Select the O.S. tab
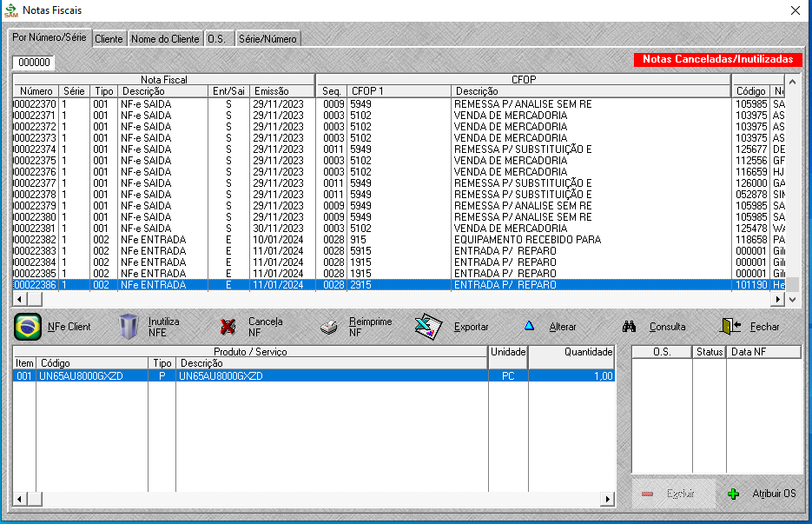The height and width of the screenshot is (524, 812). coord(216,39)
